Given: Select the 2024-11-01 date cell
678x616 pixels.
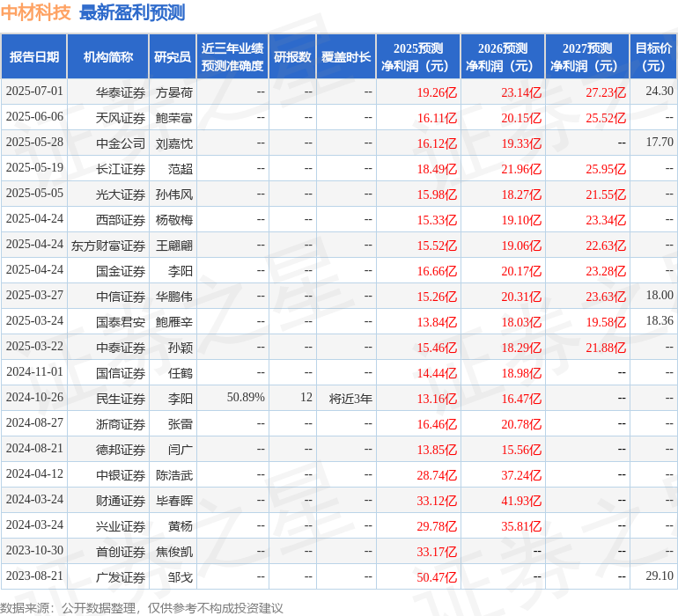Looking at the screenshot, I should coord(34,372).
